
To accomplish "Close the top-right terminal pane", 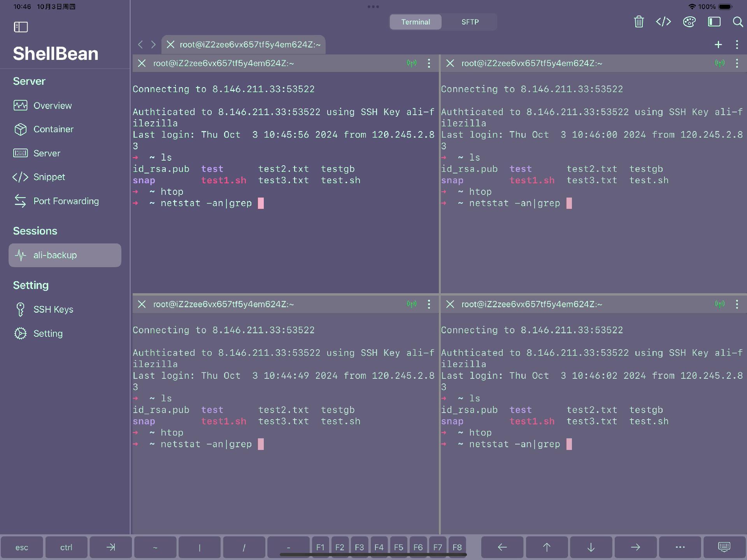I will (x=450, y=63).
